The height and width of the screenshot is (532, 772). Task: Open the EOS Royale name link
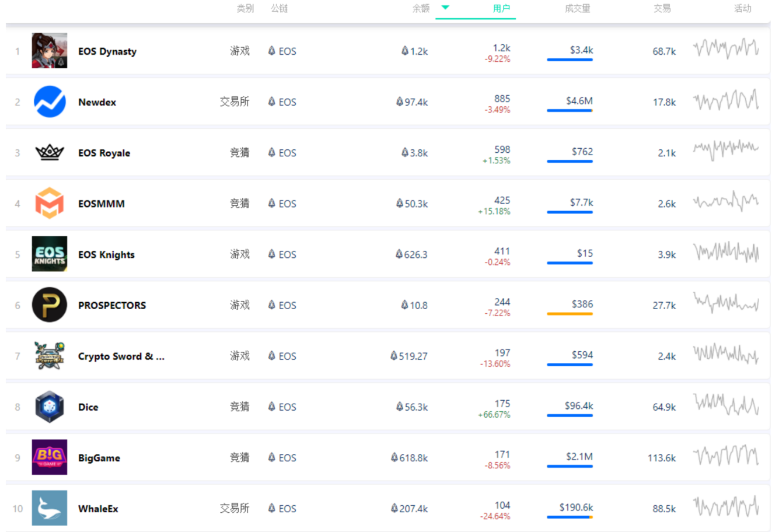104,153
